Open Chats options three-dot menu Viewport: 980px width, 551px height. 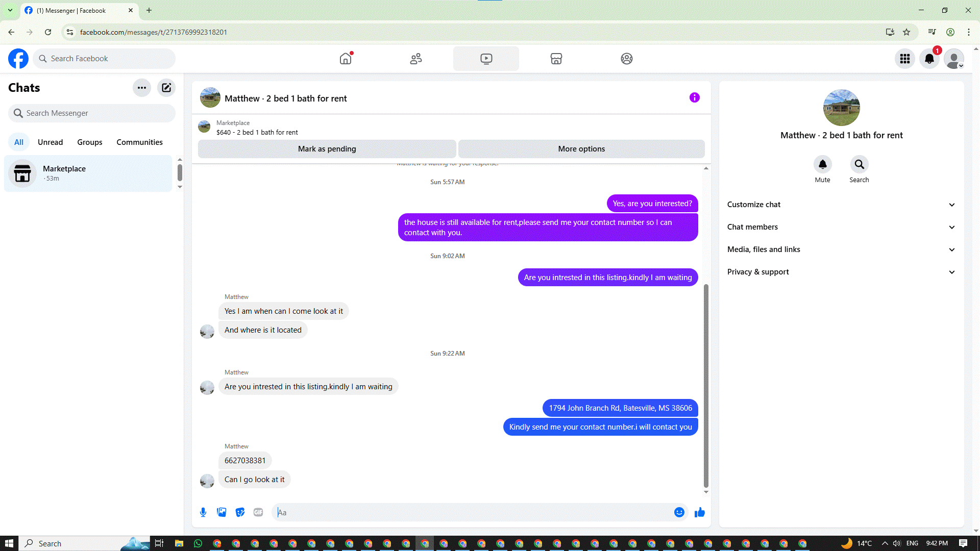coord(142,88)
